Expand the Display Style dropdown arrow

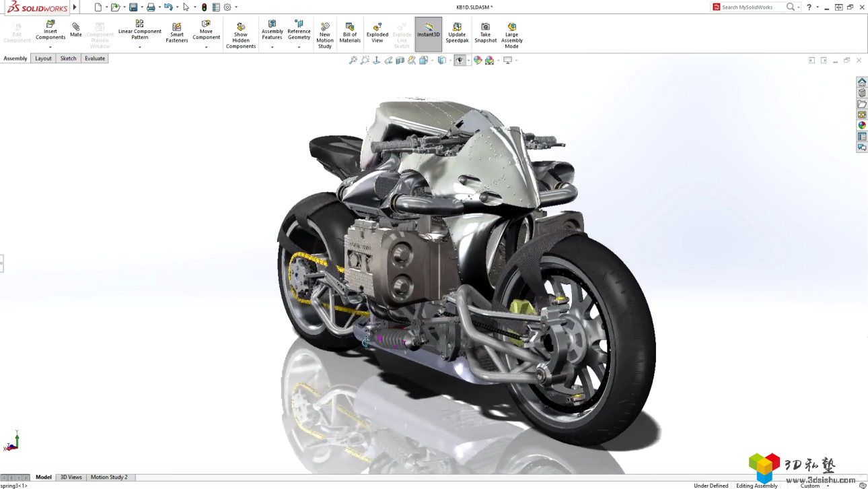[449, 60]
